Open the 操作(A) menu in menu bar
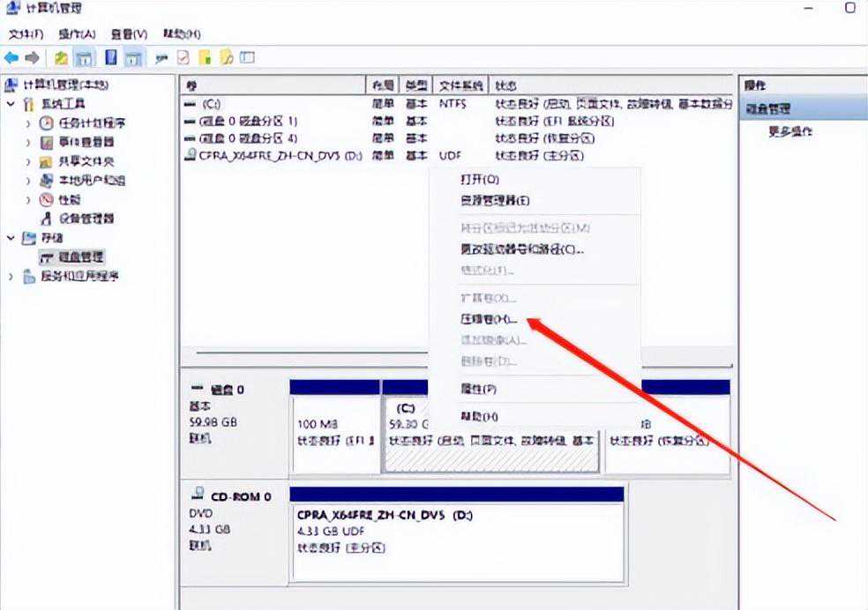This screenshot has width=868, height=610. (76, 33)
